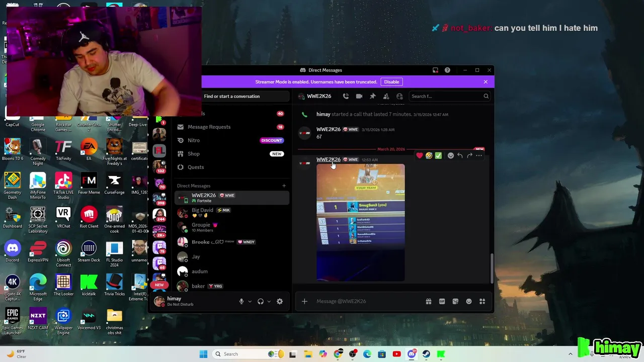This screenshot has width=644, height=362.
Task: Switch to Discord on the taskbar
Action: (x=412, y=354)
